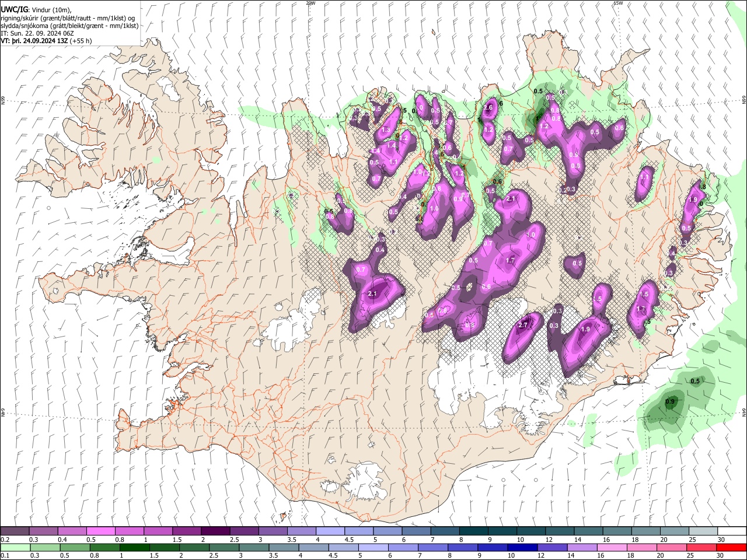
Task: Click the bright red swatch after 30
Action: click(x=731, y=547)
